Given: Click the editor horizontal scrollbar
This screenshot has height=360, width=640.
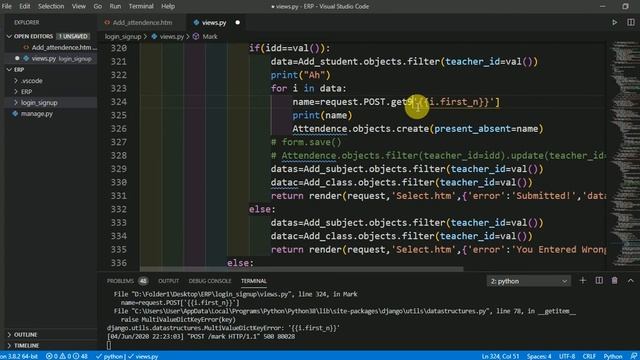Looking at the screenshot, I should (x=301, y=269).
